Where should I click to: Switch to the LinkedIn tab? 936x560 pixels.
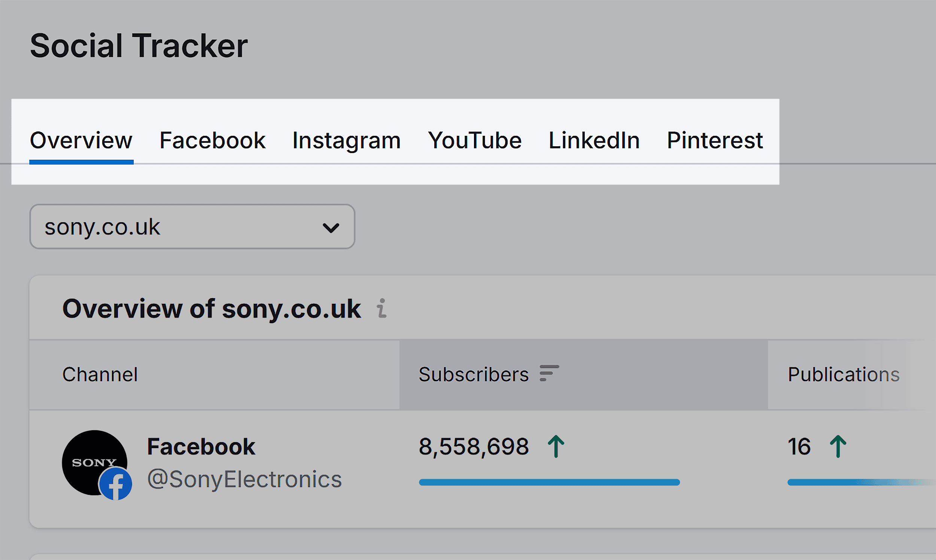pos(594,140)
